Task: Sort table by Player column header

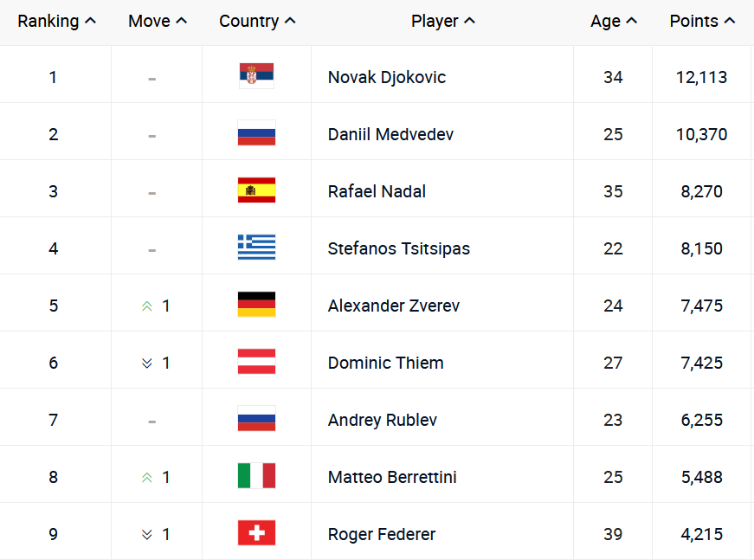Action: pos(442,21)
